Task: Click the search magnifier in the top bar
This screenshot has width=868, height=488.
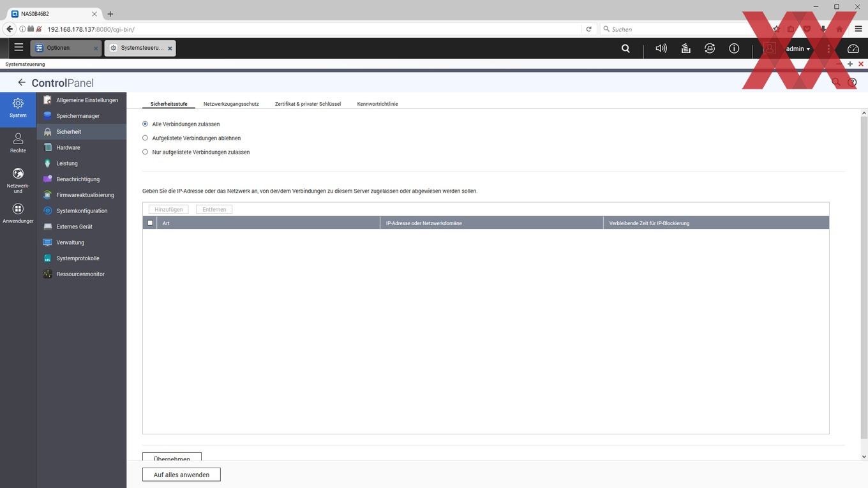Action: [625, 48]
